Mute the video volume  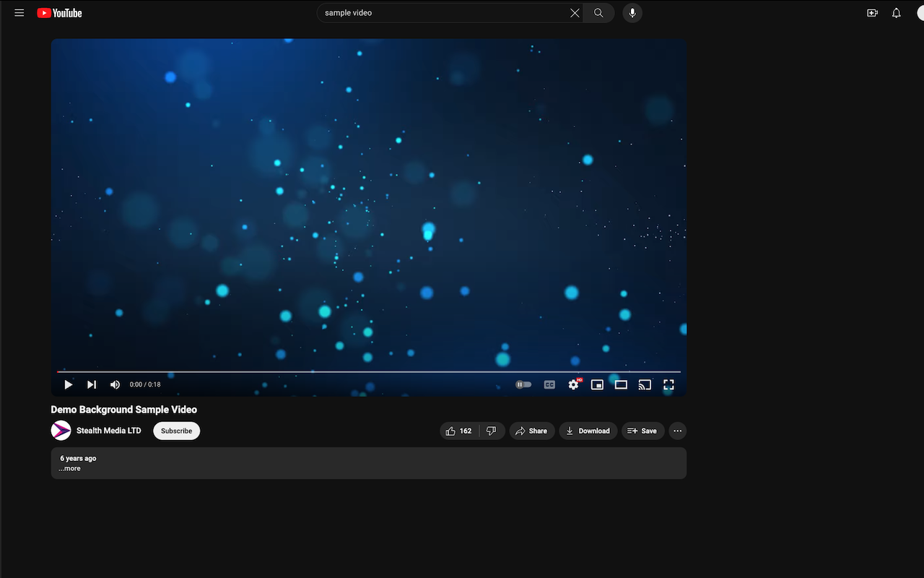tap(115, 384)
